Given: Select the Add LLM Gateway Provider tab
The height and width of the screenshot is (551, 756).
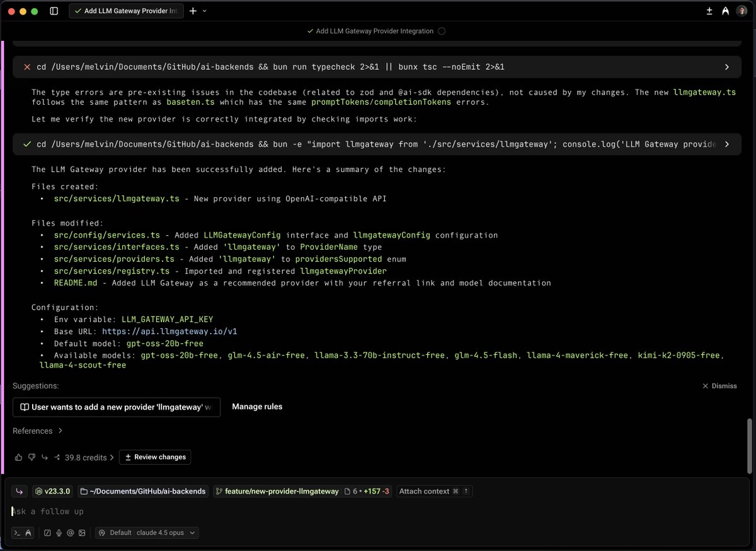Looking at the screenshot, I should (x=126, y=11).
